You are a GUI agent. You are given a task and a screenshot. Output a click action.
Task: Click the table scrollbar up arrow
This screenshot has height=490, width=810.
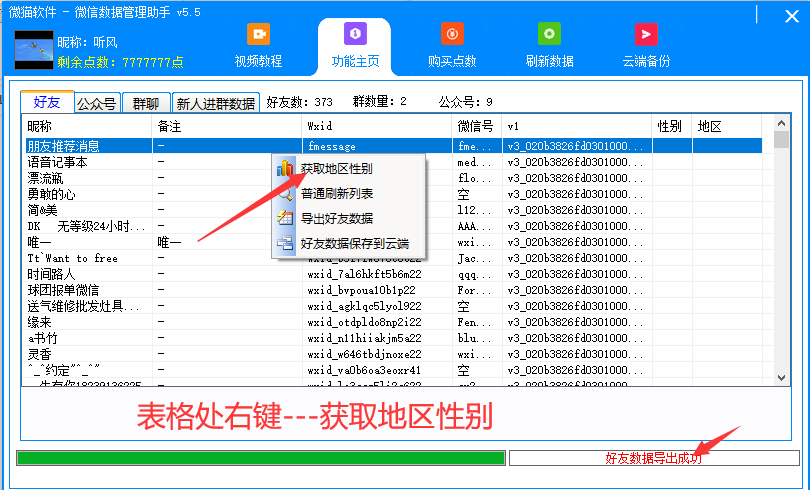click(x=781, y=123)
